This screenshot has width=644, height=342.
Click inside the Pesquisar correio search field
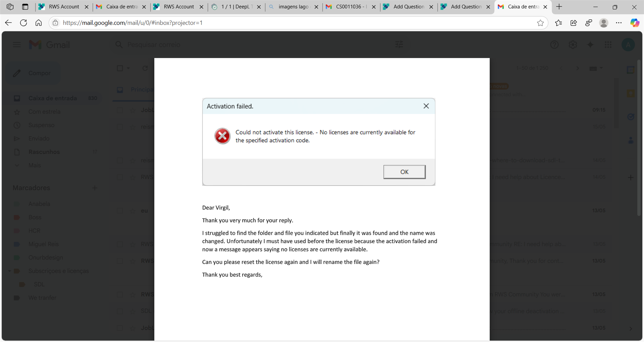179,44
